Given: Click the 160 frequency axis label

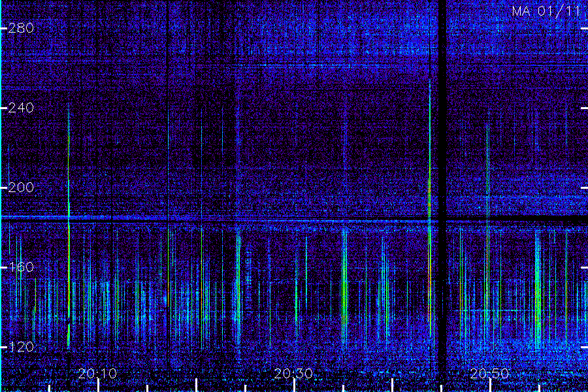Looking at the screenshot, I should [21, 267].
